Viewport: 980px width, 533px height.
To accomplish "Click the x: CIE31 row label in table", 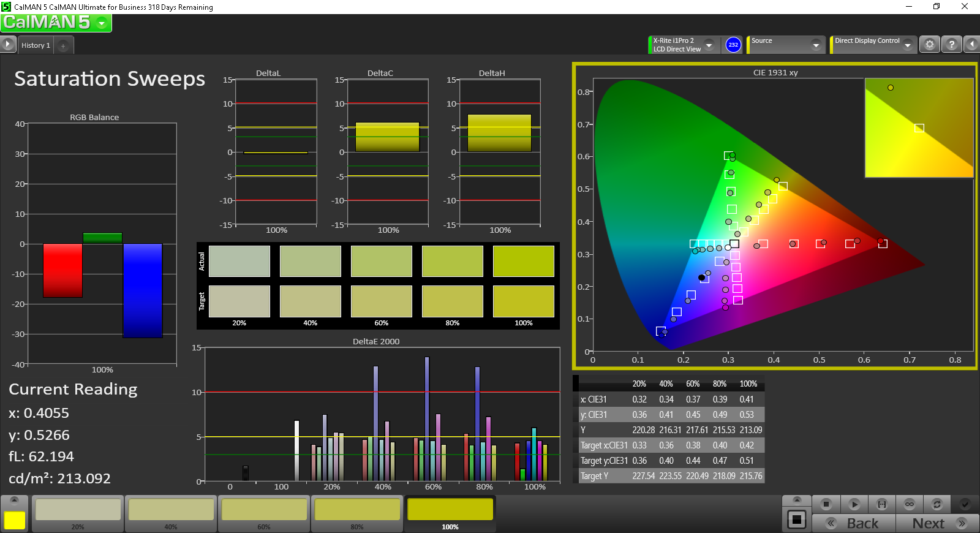I will pyautogui.click(x=594, y=399).
